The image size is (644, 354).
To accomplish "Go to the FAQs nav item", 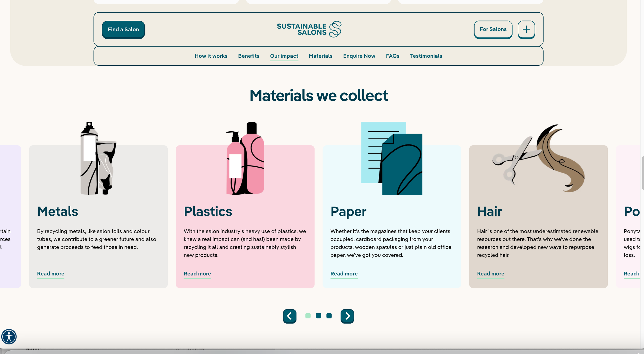I will (393, 56).
